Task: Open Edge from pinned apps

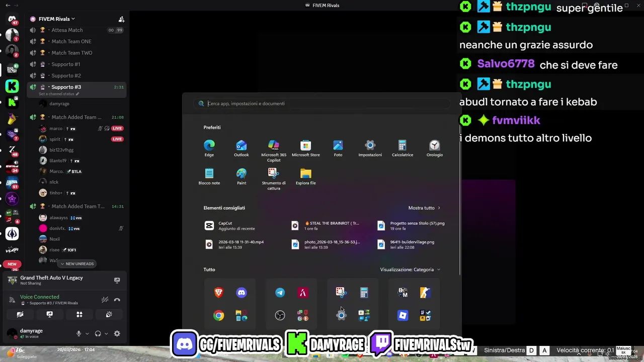Action: click(x=209, y=148)
